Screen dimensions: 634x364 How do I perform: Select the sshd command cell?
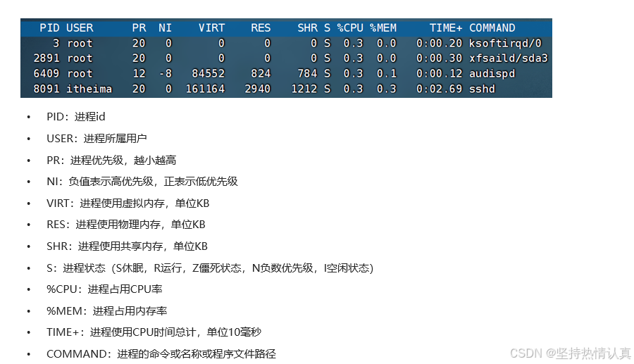[x=482, y=89]
